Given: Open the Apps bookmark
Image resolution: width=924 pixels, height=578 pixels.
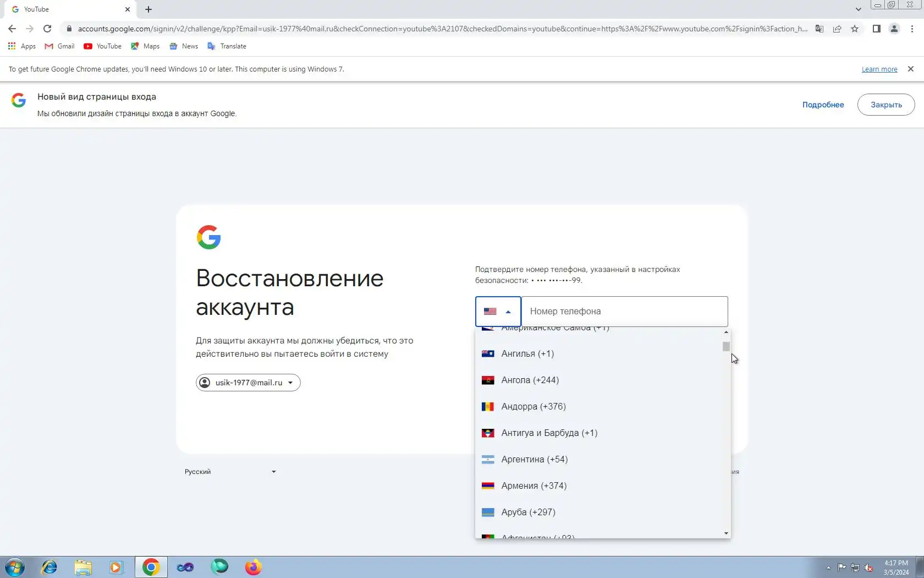Looking at the screenshot, I should pos(22,46).
